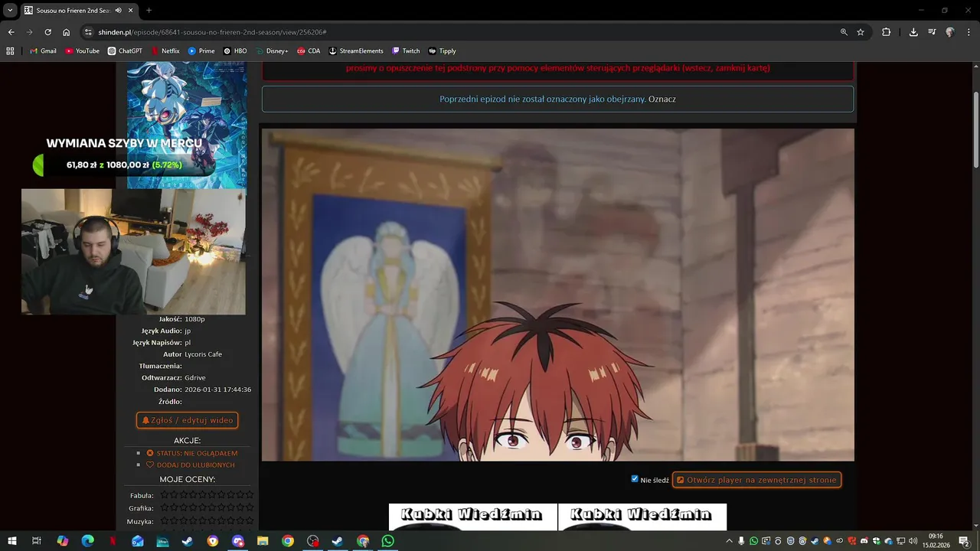Open the Chrome three-dot menu

point(969,32)
